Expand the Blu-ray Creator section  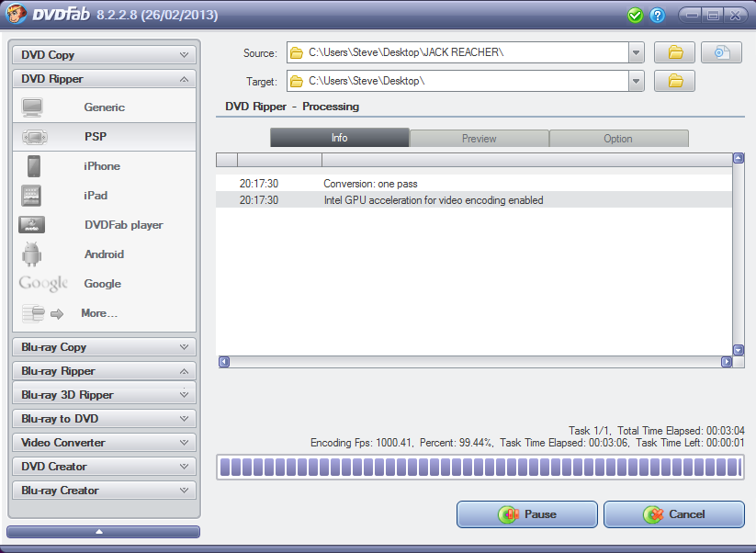[x=104, y=491]
